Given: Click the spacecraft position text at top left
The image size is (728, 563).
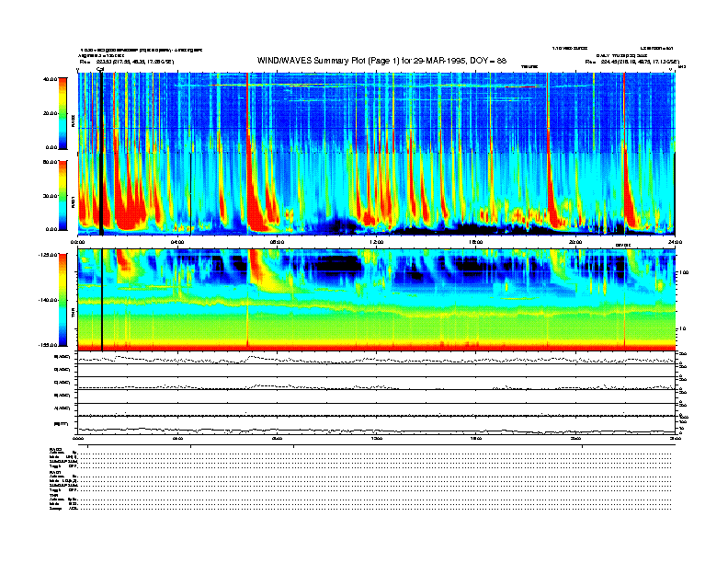Looking at the screenshot, I should point(127,62).
